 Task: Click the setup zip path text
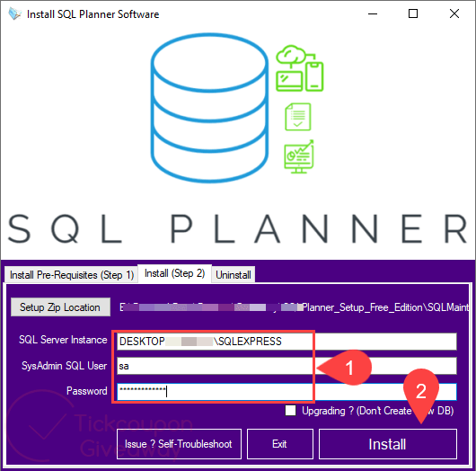294,307
